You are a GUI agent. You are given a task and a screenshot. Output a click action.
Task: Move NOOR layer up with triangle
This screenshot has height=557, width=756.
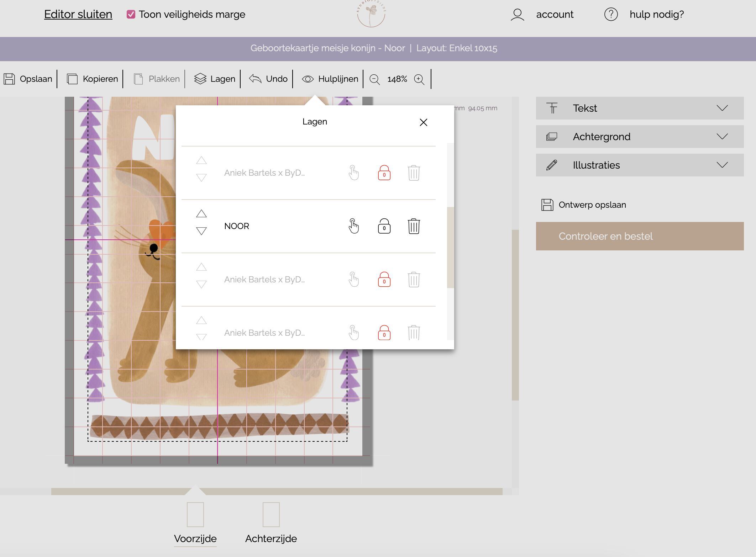coord(201,214)
